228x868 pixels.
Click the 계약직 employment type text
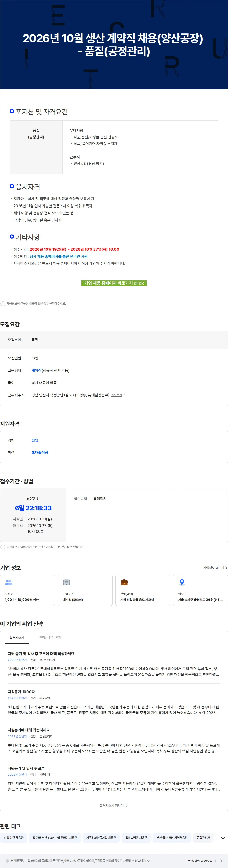coord(36,370)
